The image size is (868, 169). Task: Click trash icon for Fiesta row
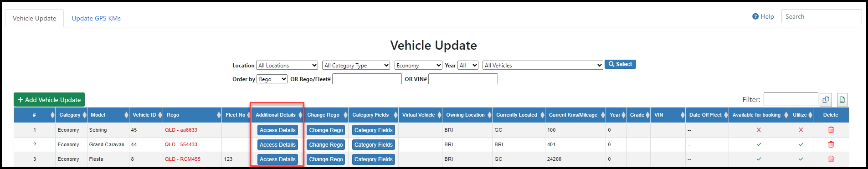831,159
